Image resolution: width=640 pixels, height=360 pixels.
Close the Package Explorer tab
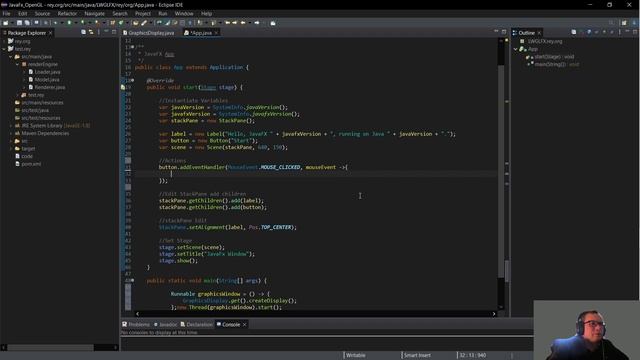(51, 33)
